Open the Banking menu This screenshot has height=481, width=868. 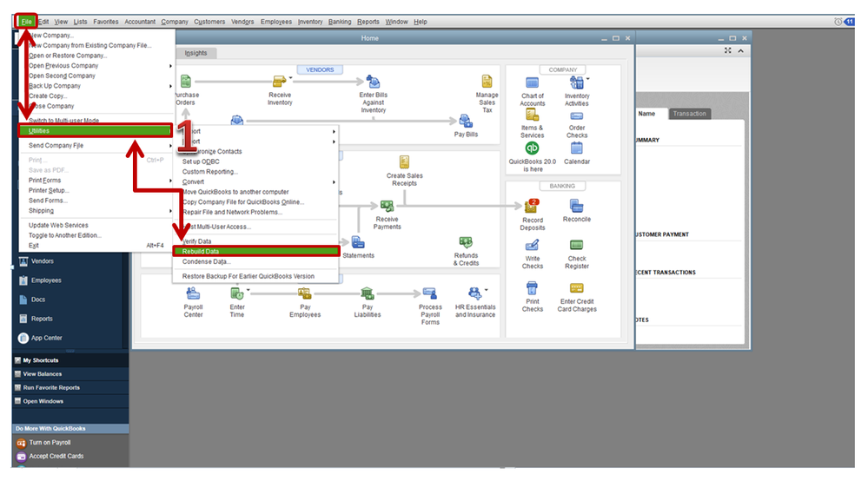point(340,22)
